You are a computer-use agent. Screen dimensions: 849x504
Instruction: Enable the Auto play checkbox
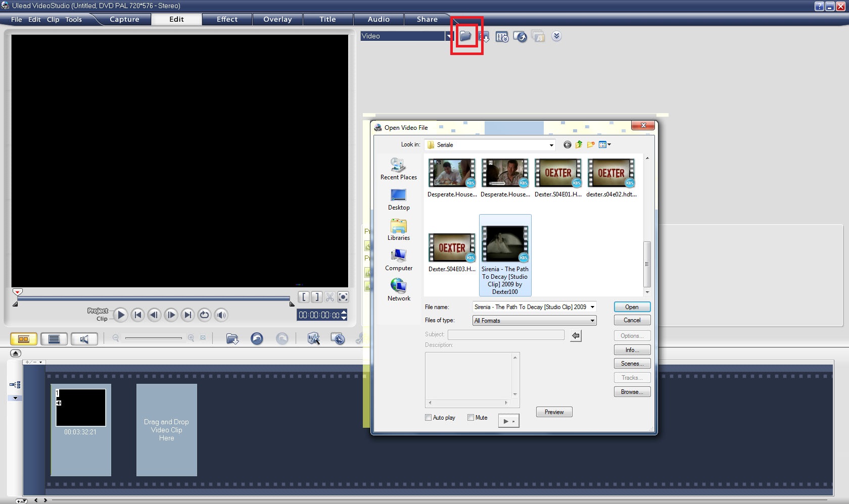pos(429,418)
